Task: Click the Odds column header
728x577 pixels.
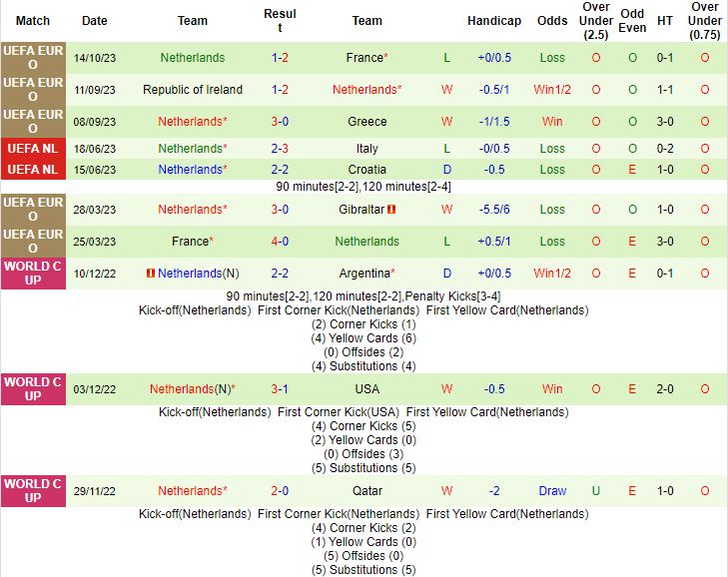Action: pos(552,21)
